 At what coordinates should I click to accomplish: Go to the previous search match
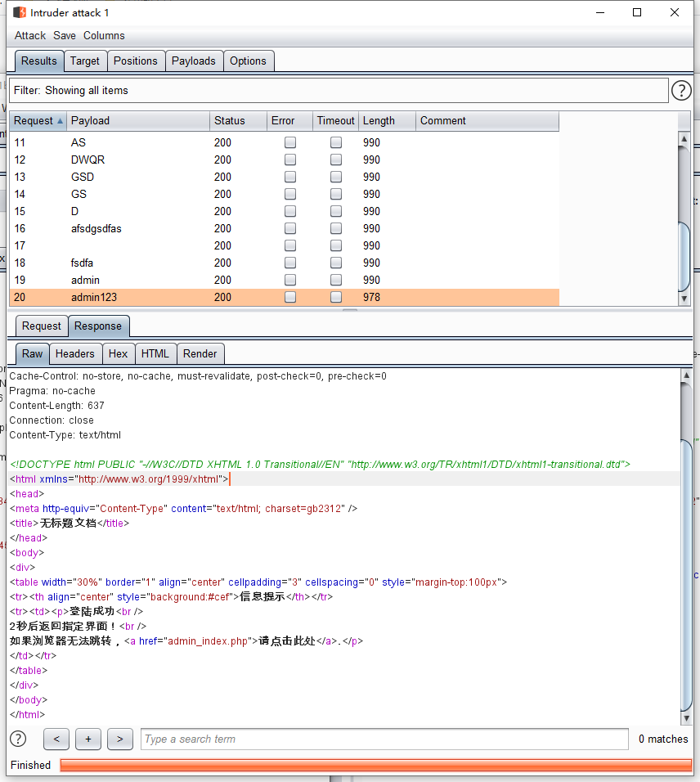pyautogui.click(x=56, y=739)
